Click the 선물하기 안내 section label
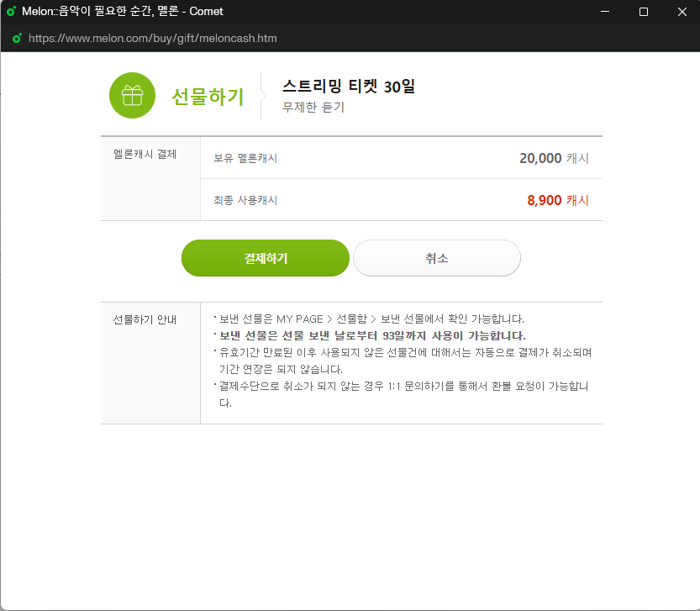Screen dimensions: 700x611 (145, 320)
